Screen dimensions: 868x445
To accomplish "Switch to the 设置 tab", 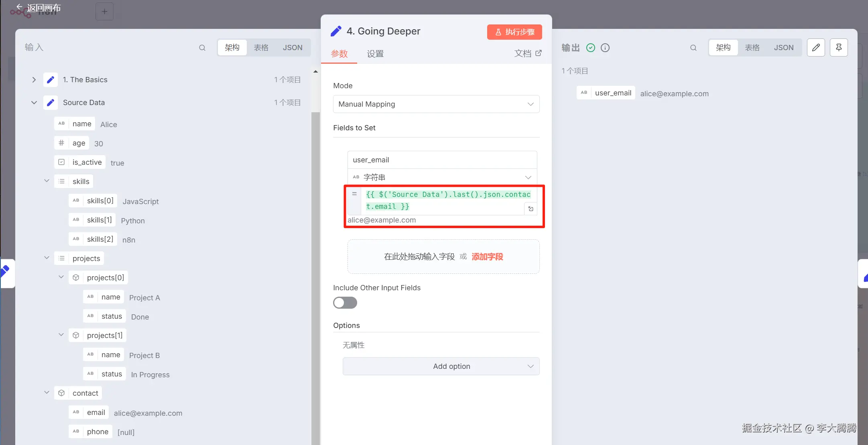I will (375, 54).
